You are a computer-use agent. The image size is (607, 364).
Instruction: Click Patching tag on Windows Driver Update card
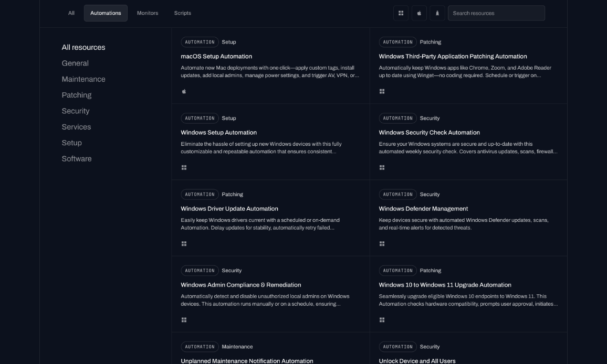[232, 194]
